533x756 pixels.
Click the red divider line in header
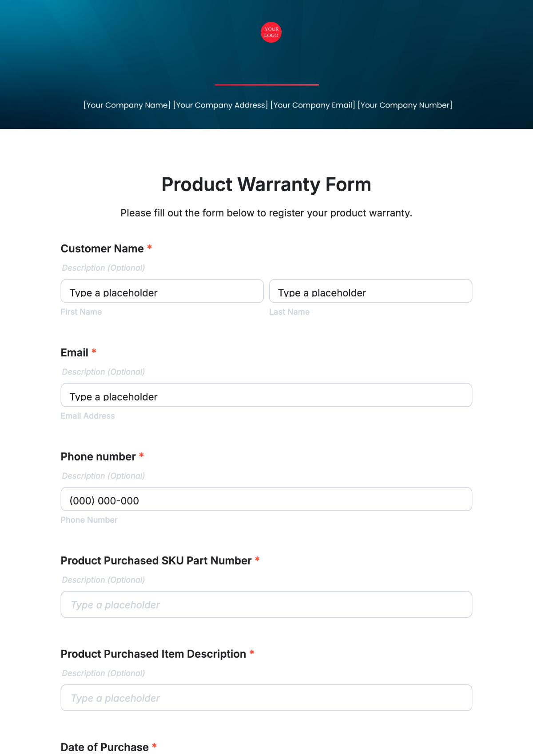pos(266,84)
